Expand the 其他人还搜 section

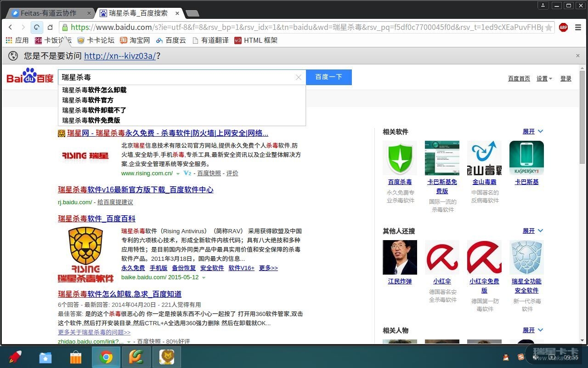(533, 231)
